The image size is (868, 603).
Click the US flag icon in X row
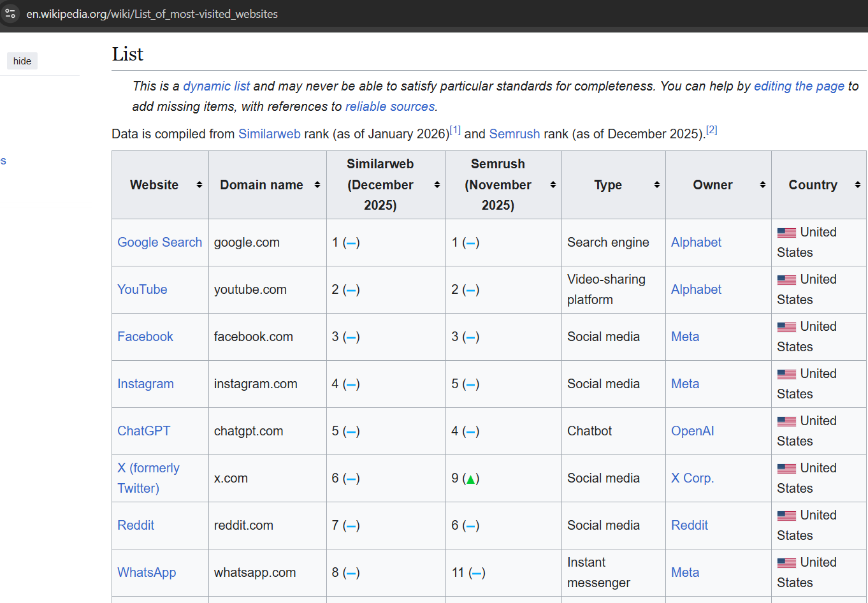[786, 469]
